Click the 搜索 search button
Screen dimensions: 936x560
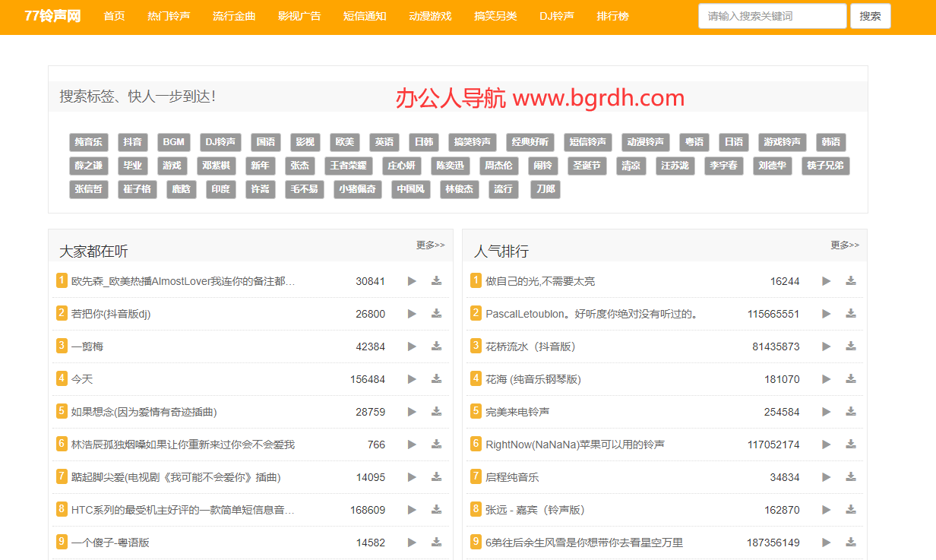click(x=870, y=16)
